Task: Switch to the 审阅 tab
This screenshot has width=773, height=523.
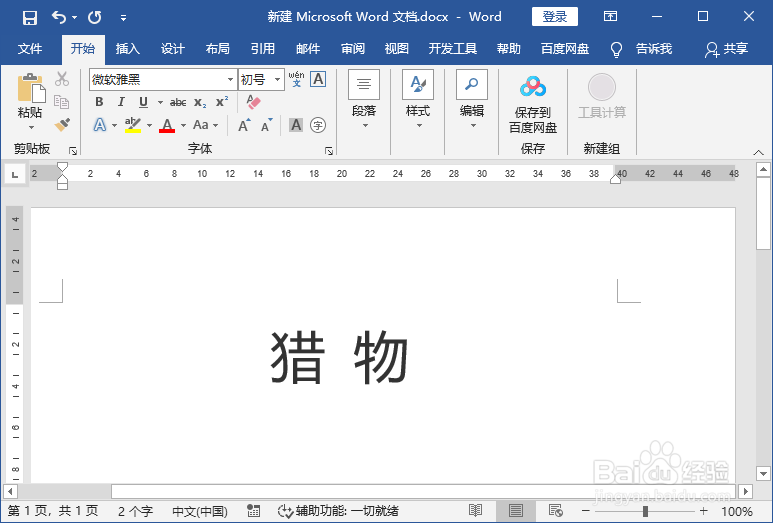Action: (x=353, y=49)
